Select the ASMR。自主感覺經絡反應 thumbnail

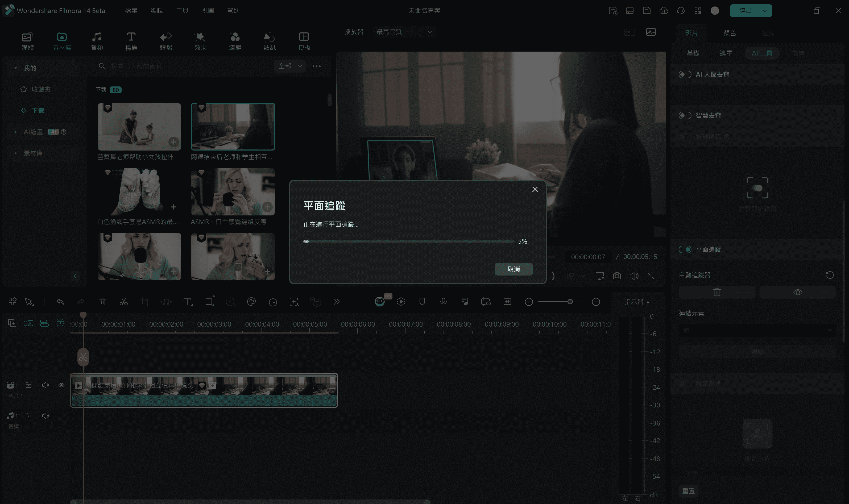pyautogui.click(x=233, y=191)
